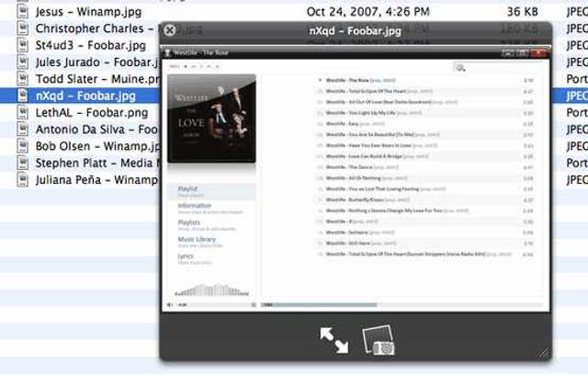Open the Playlist tab in the Foobar sidebar
588x375 pixels.
pyautogui.click(x=212, y=191)
